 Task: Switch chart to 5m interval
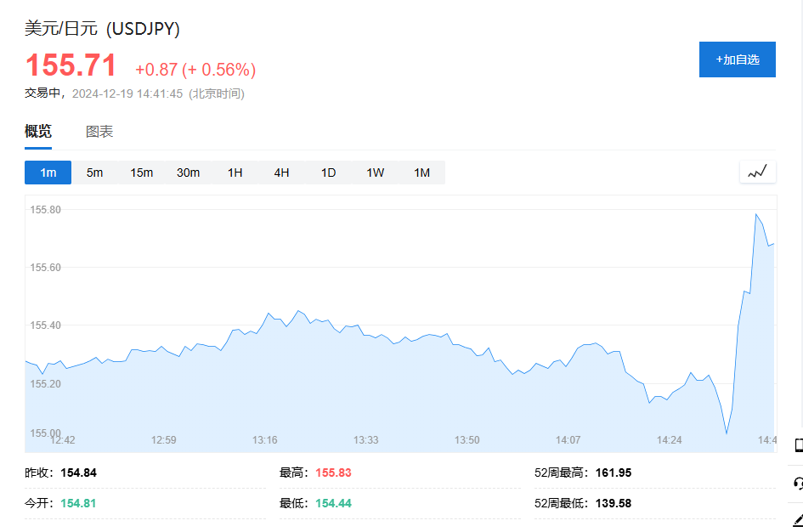tap(94, 173)
